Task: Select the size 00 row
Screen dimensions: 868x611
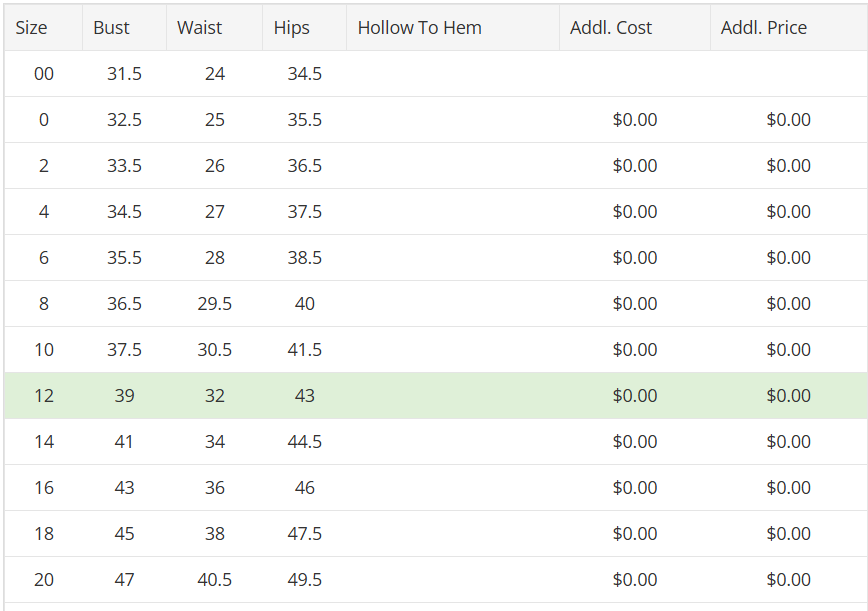Action: coord(436,74)
